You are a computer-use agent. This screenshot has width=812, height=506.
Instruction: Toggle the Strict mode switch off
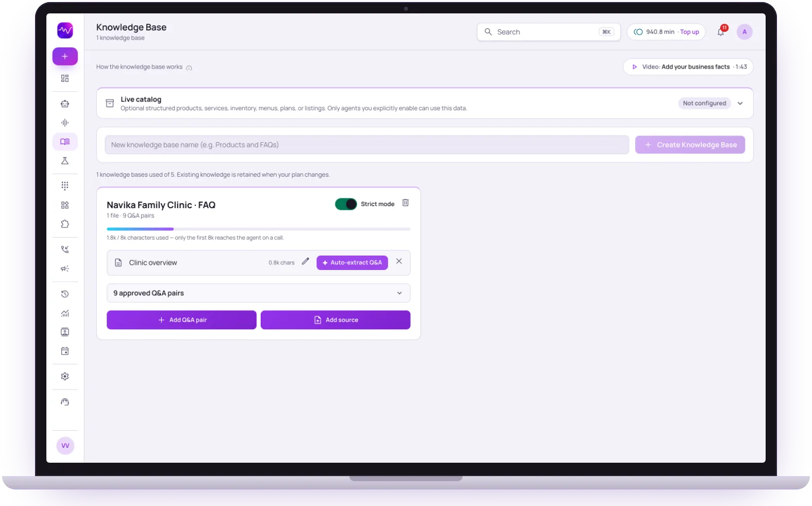346,204
